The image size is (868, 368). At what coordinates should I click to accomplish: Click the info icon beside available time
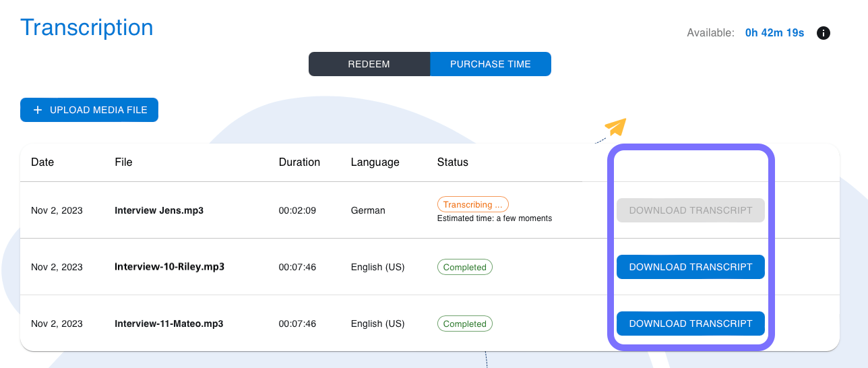[823, 33]
